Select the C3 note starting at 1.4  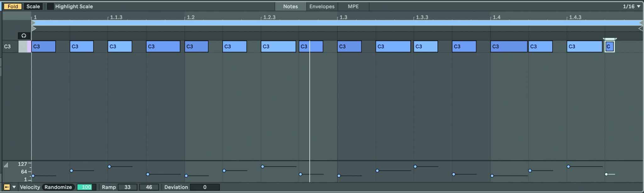(x=509, y=46)
